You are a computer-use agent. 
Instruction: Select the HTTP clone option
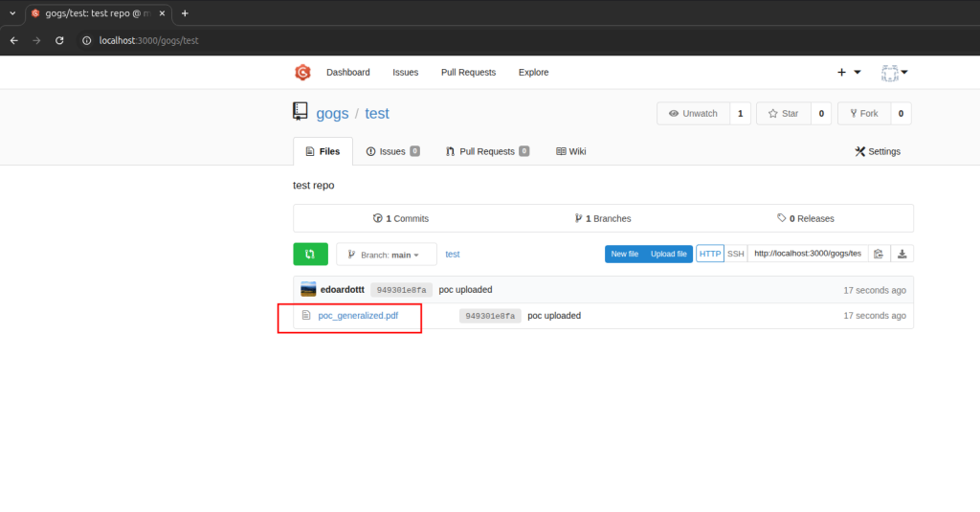[710, 254]
